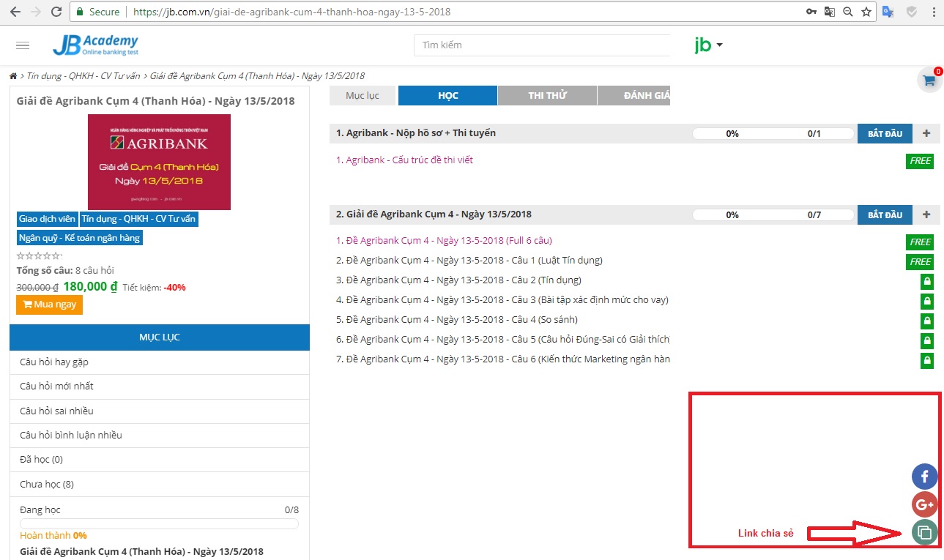The height and width of the screenshot is (560, 944).
Task: Expand section 1 Agribank with plus
Action: [x=926, y=133]
